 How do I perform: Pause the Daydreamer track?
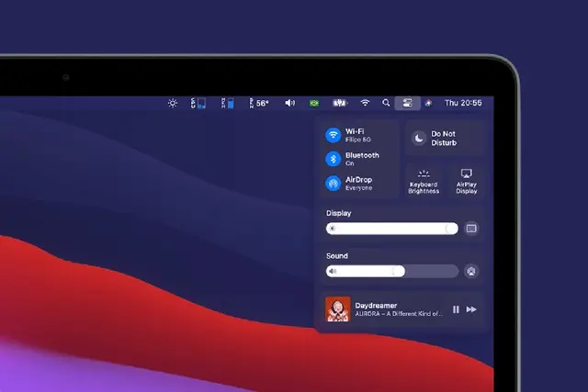(x=456, y=309)
